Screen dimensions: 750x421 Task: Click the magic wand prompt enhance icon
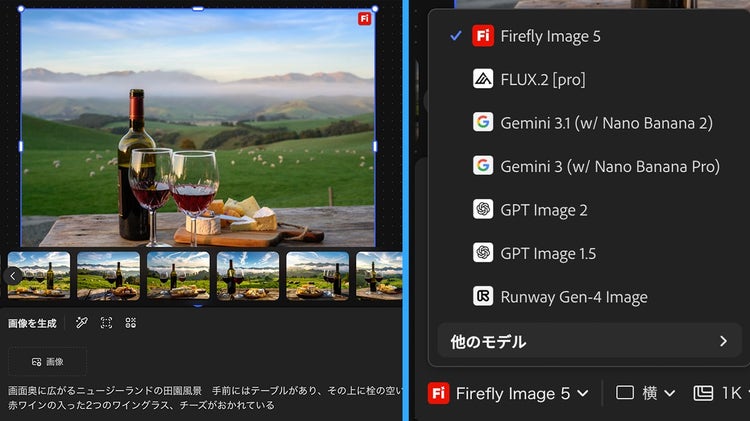(82, 322)
